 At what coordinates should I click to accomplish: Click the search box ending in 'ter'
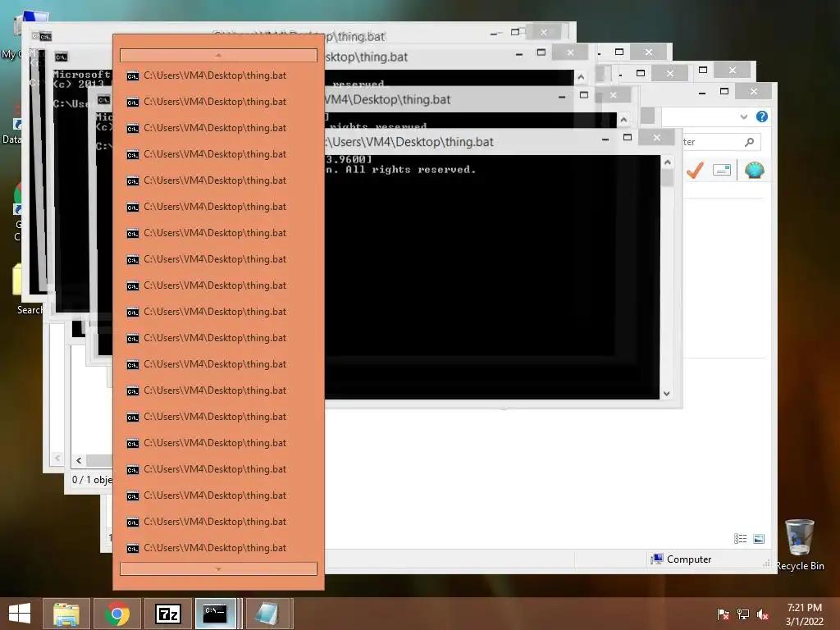click(720, 142)
